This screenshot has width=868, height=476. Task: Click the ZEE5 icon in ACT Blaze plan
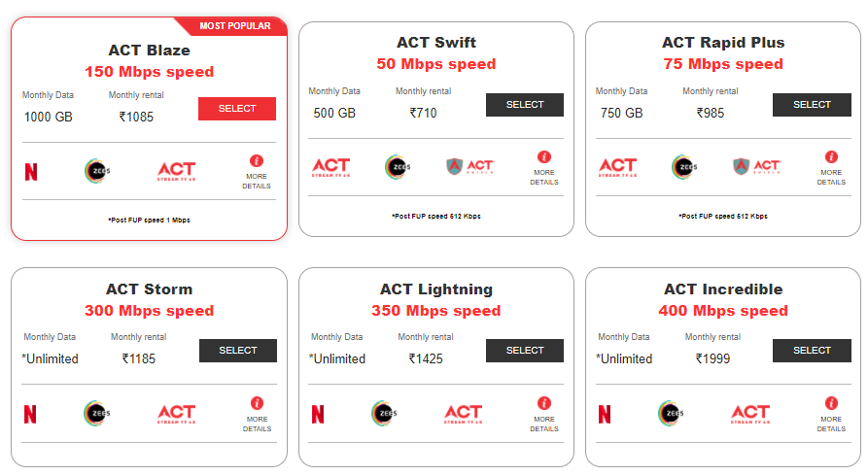coord(97,171)
